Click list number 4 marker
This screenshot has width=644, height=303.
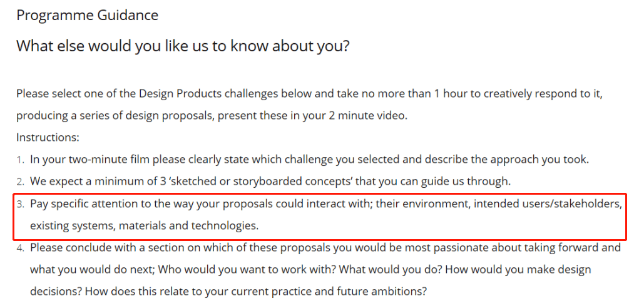point(21,249)
